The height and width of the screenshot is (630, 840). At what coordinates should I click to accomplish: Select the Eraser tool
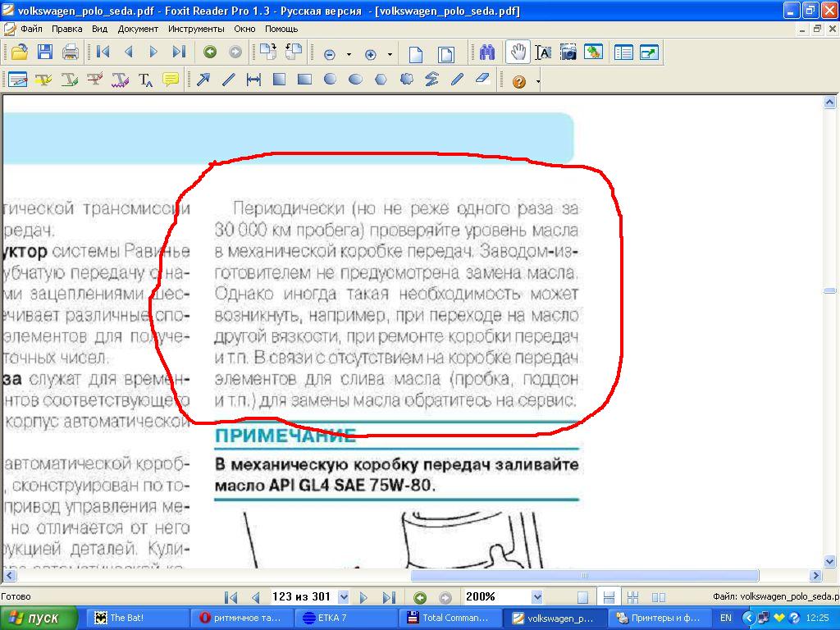pyautogui.click(x=482, y=80)
